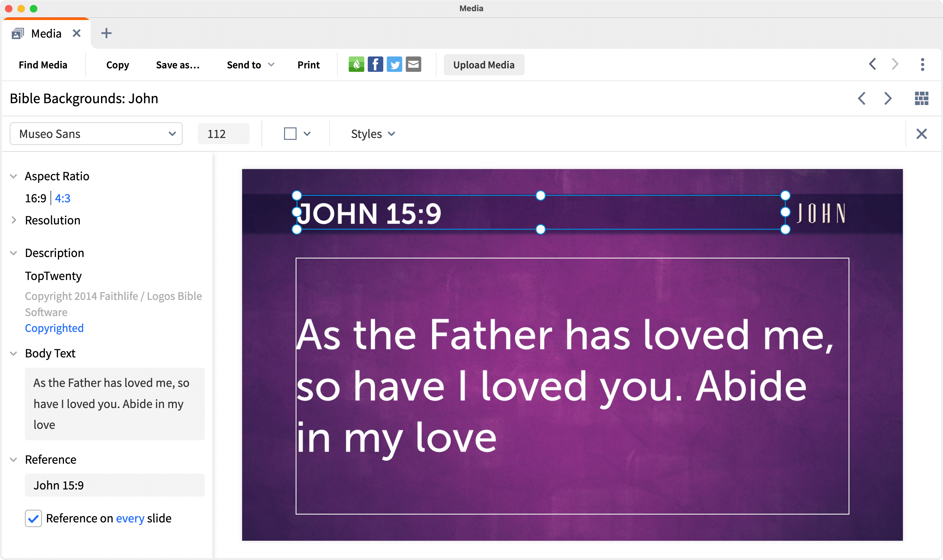
Task: Click the John 15:9 reference field
Action: point(115,485)
